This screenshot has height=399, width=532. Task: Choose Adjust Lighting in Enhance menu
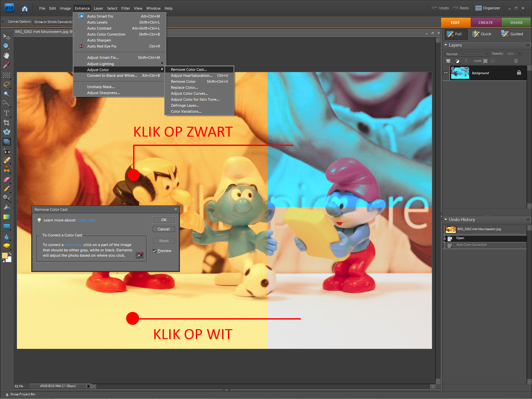pyautogui.click(x=119, y=64)
